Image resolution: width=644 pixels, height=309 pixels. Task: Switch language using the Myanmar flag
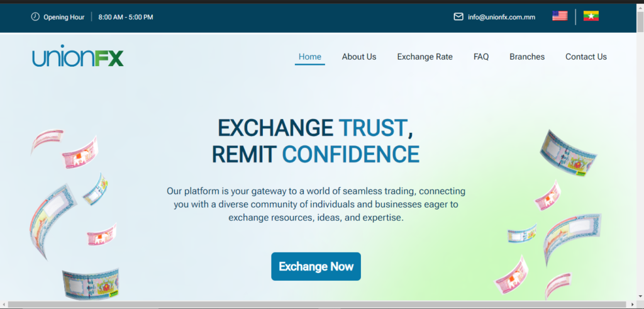coord(591,16)
